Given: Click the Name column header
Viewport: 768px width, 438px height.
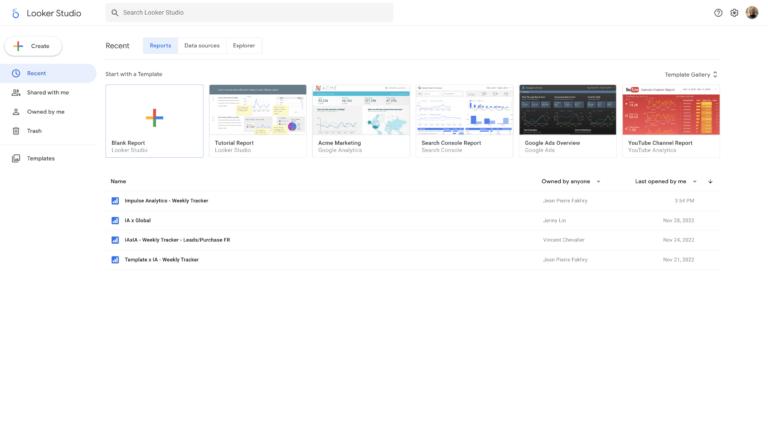Looking at the screenshot, I should click(x=118, y=181).
